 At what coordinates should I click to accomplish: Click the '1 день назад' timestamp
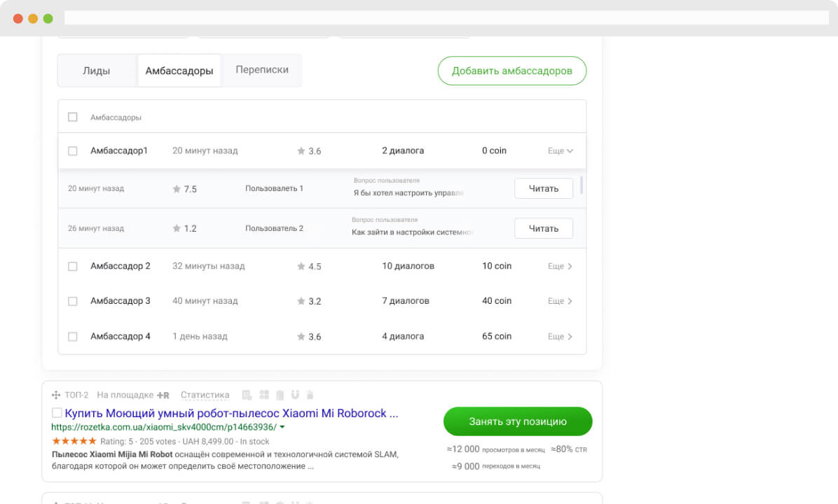click(x=200, y=337)
